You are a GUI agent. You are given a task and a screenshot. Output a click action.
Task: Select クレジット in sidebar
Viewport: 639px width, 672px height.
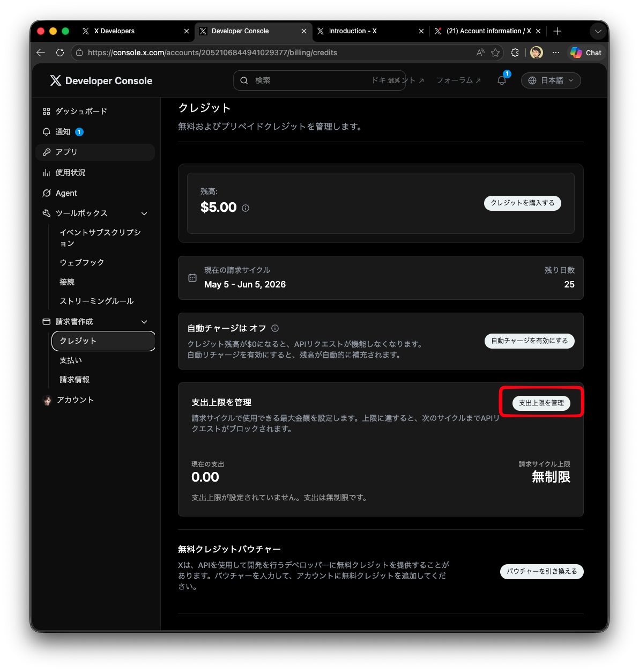point(103,341)
